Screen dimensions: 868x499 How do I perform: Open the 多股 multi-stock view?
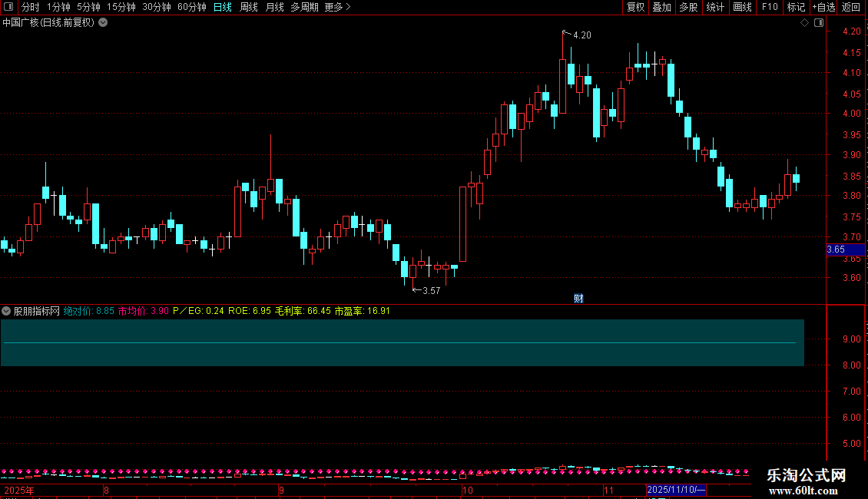pos(688,7)
